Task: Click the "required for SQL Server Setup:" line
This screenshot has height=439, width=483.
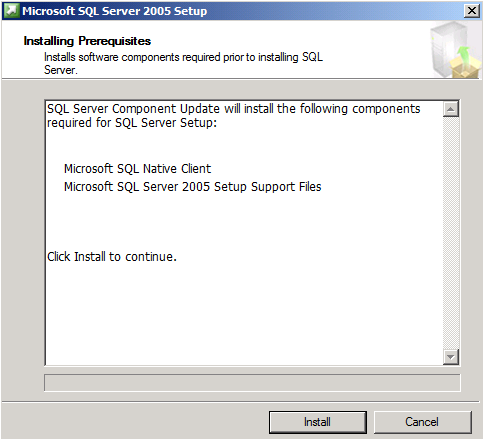Action: 132,123
